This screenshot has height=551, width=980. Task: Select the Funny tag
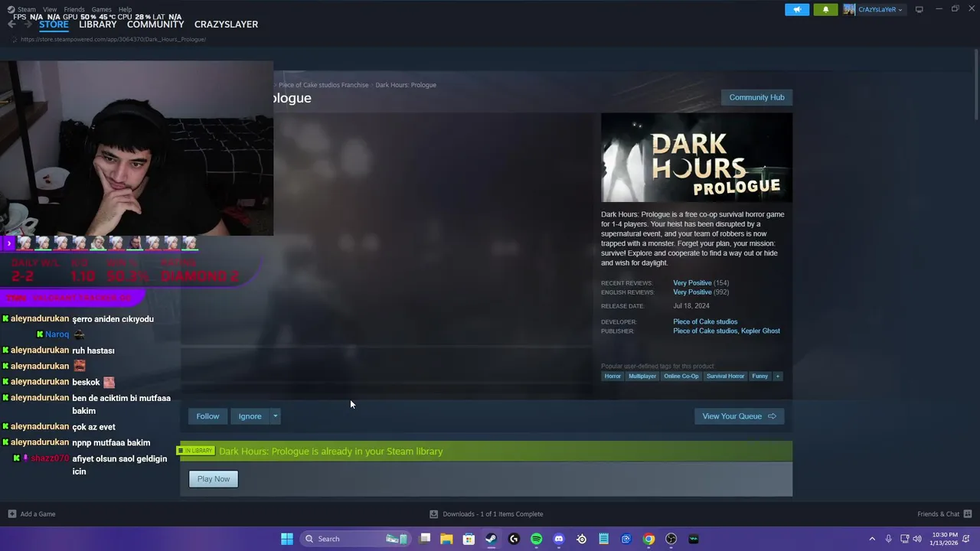(x=759, y=376)
